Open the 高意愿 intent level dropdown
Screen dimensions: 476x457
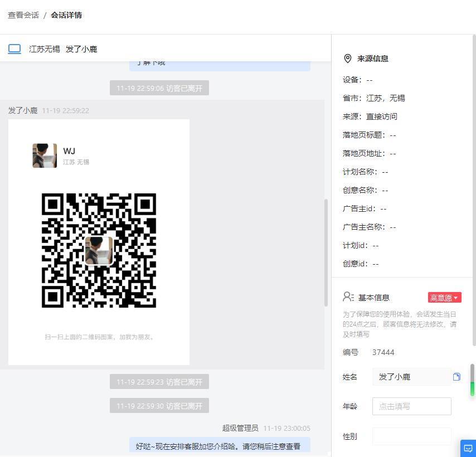tap(445, 298)
